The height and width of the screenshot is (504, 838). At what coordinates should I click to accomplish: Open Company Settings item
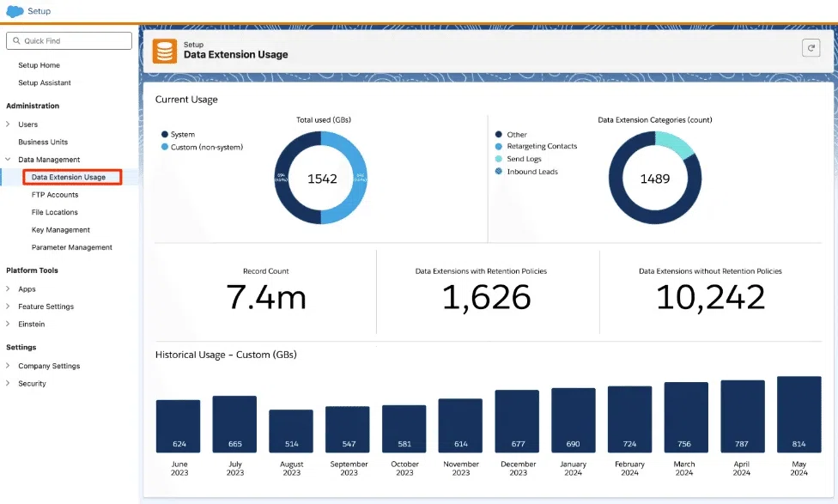[x=49, y=366]
